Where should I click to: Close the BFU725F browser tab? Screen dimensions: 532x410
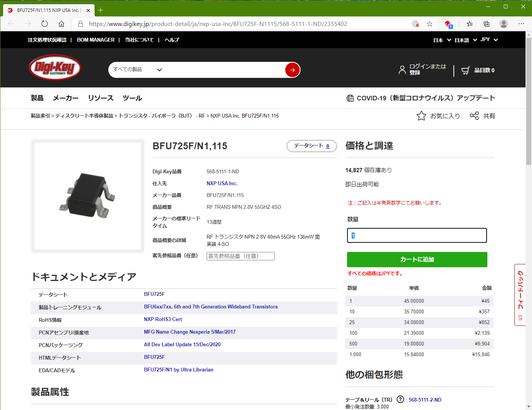(x=88, y=10)
